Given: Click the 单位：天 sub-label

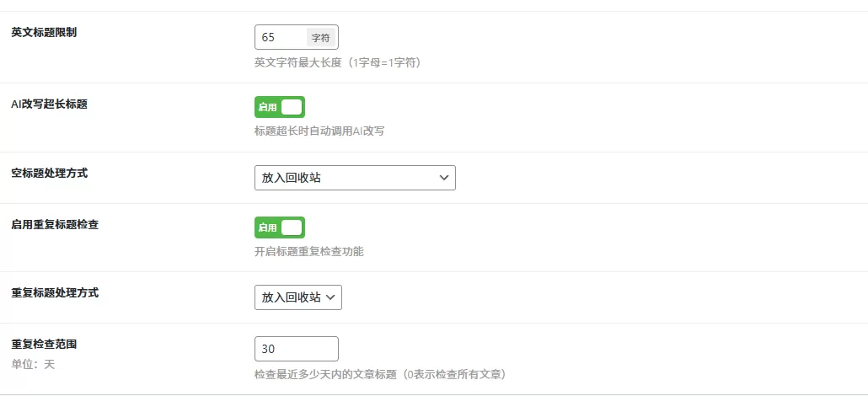Looking at the screenshot, I should (x=33, y=365).
